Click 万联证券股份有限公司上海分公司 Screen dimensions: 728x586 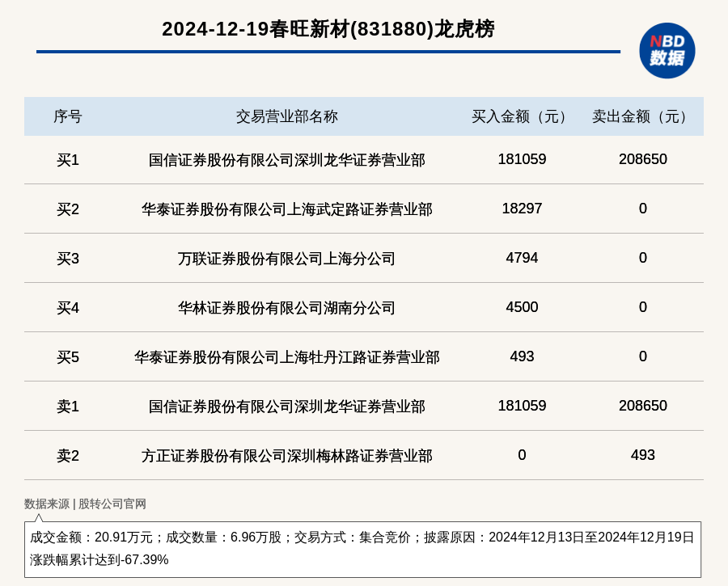[287, 259]
